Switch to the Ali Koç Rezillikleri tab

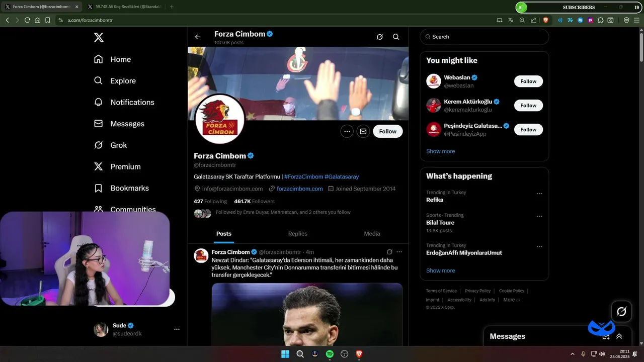[124, 7]
